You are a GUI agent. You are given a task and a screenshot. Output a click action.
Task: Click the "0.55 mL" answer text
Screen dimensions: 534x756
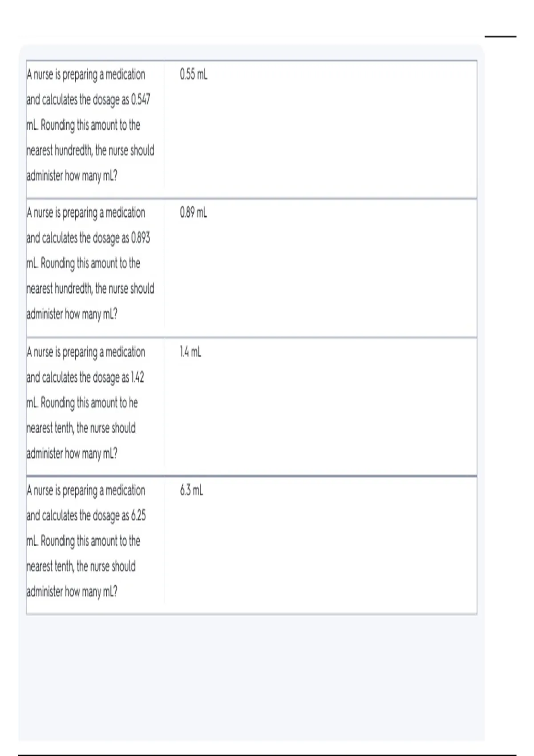pos(194,74)
